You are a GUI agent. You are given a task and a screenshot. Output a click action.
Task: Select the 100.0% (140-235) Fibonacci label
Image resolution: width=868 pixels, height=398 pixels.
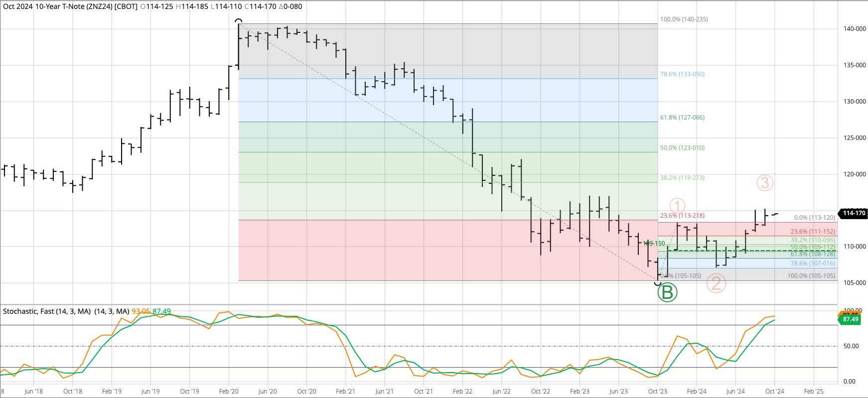[684, 19]
